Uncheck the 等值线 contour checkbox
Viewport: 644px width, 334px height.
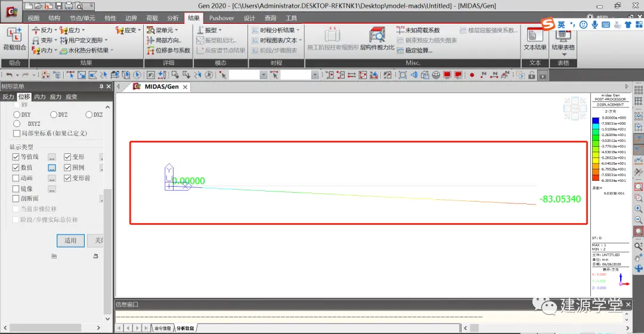16,156
